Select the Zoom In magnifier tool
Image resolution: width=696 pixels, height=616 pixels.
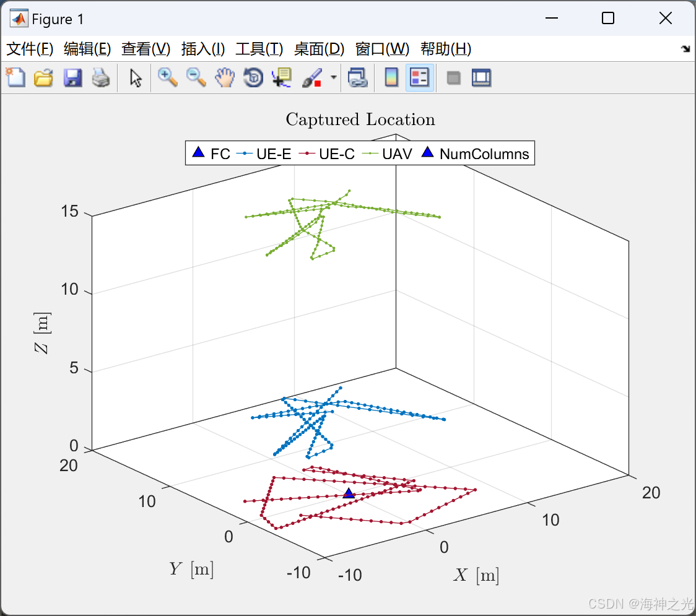[168, 77]
